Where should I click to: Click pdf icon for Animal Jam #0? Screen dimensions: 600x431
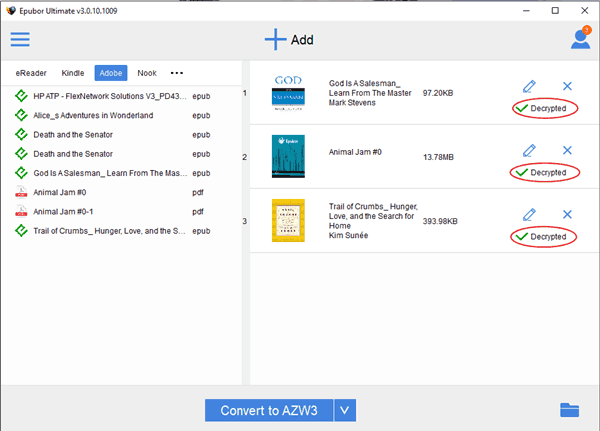21,192
